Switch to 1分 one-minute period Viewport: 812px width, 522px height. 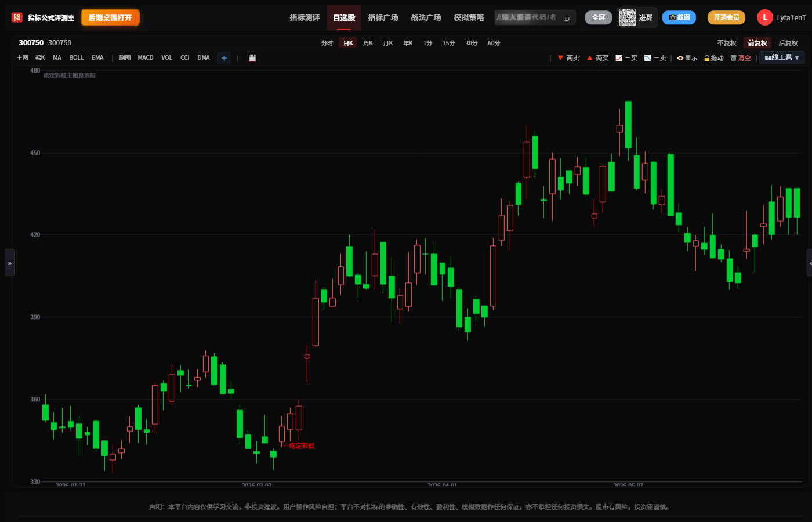pos(427,43)
